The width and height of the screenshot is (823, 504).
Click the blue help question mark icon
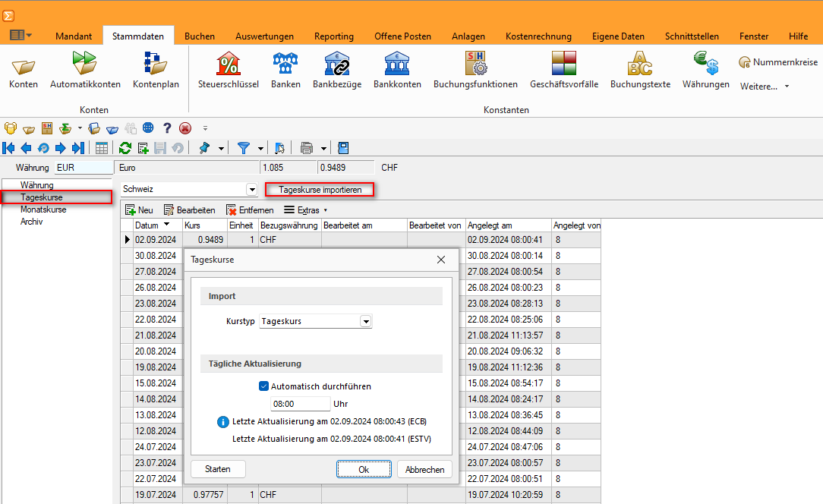pyautogui.click(x=167, y=128)
